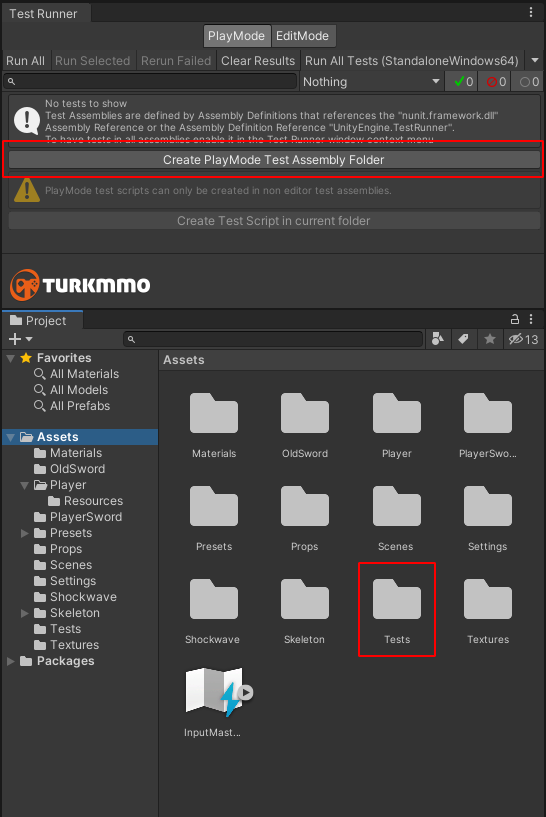Screen dimensions: 546x817
Task: Click the plus create asset icon
Action: [x=21, y=339]
